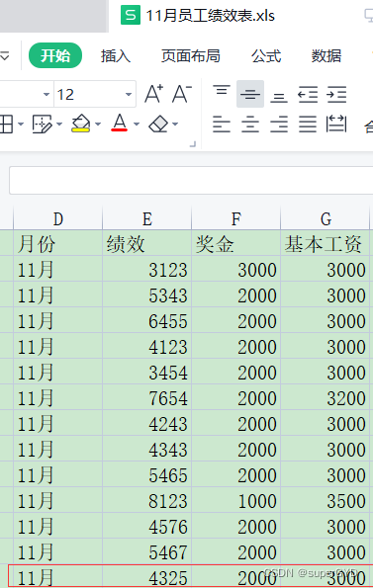The image size is (373, 588).
Task: Select the cell with value 3500
Action: pyautogui.click(x=326, y=500)
